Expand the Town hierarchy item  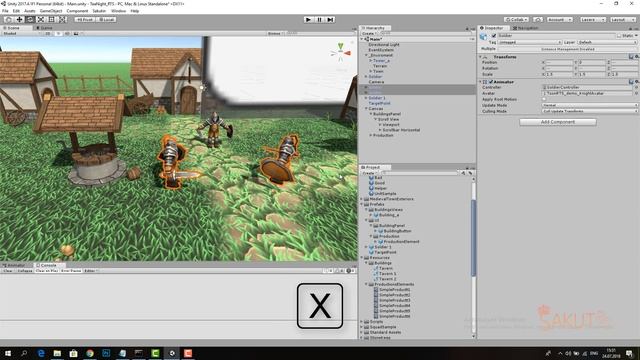click(371, 71)
